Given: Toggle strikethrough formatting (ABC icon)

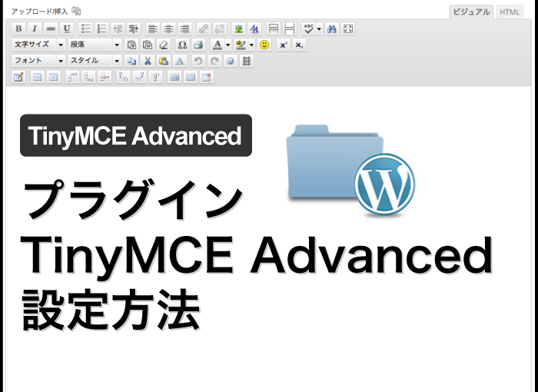Looking at the screenshot, I should pos(51,29).
